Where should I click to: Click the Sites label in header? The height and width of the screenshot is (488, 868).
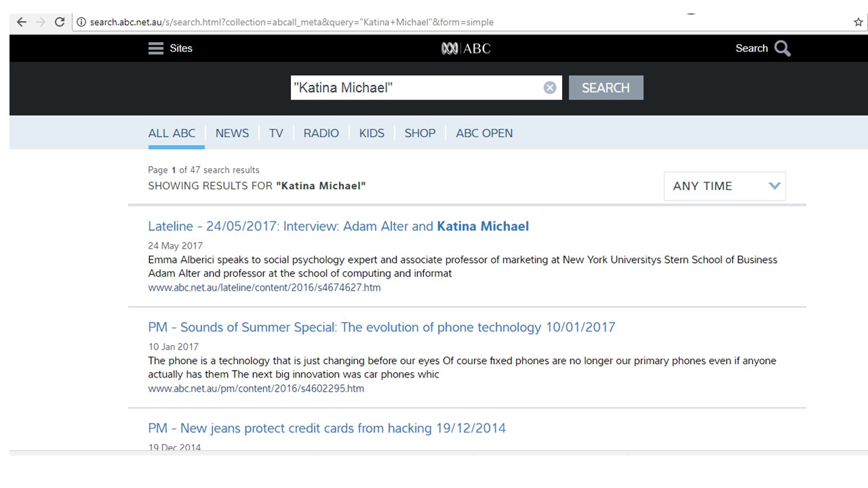[181, 48]
